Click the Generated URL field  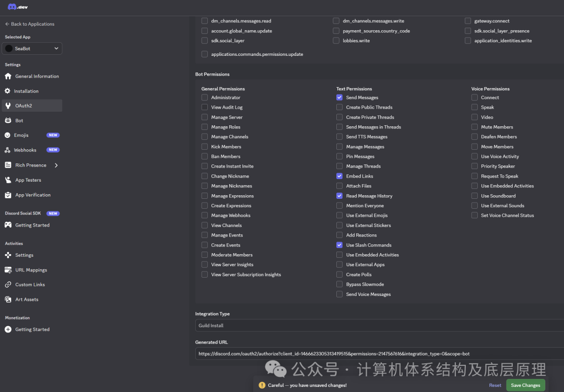(x=380, y=353)
